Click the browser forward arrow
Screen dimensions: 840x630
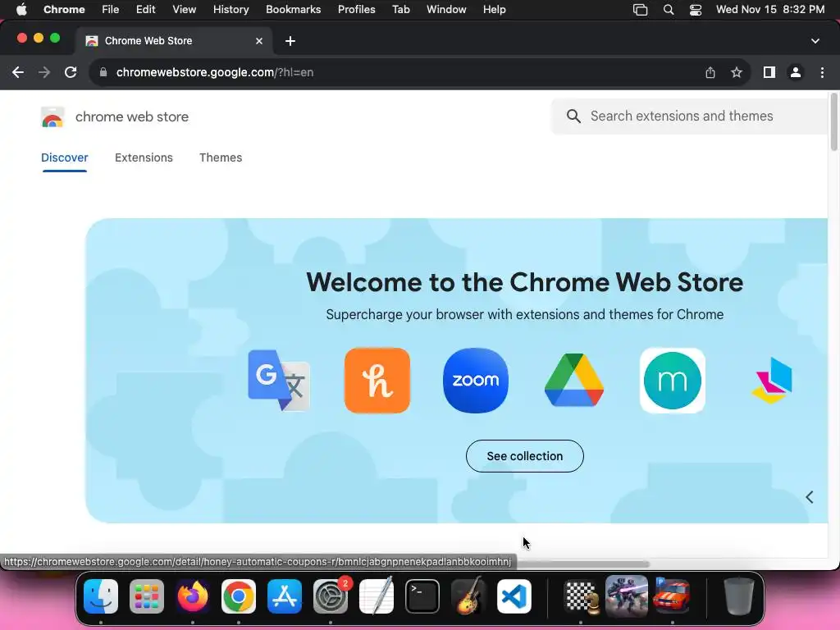44,72
